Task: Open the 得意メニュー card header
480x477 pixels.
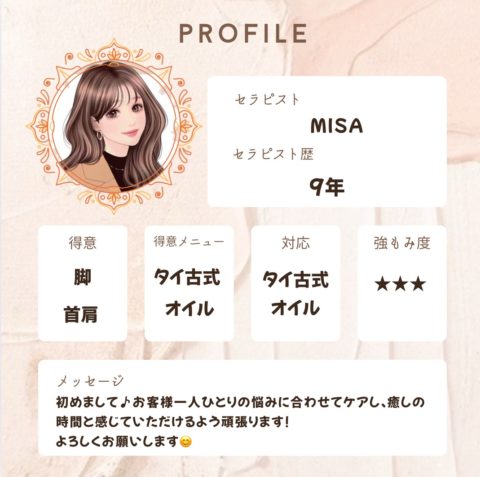Action: click(189, 242)
